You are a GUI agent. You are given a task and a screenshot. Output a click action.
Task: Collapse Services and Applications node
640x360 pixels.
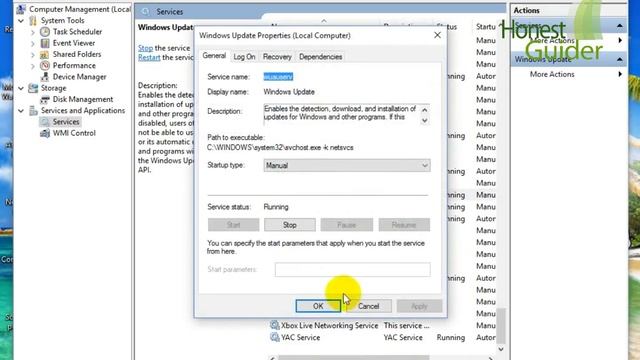coord(21,111)
